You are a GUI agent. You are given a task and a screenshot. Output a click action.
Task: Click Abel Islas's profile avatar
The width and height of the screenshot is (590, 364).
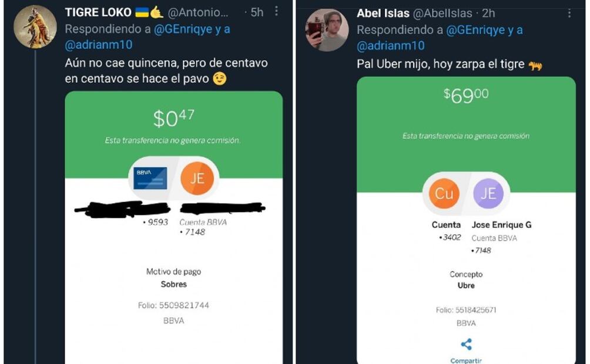(x=327, y=30)
